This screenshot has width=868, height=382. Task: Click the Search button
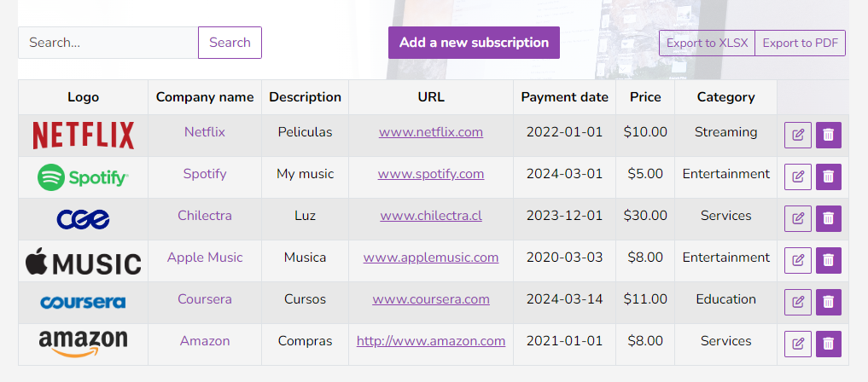click(x=230, y=43)
